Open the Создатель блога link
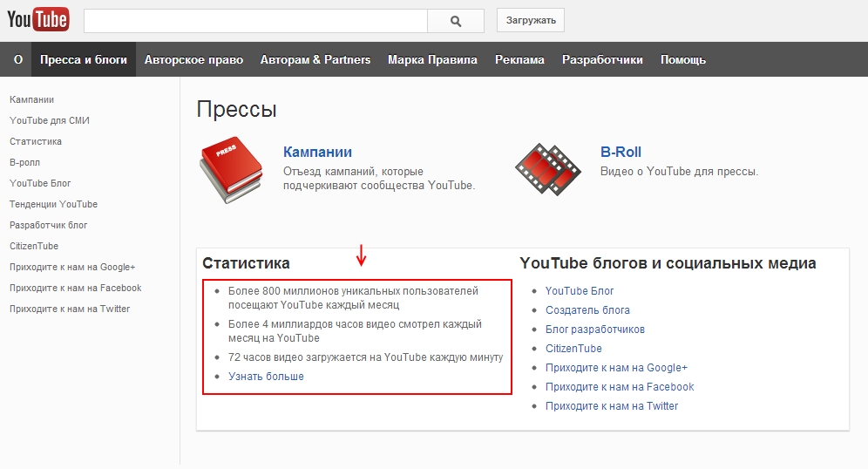 [587, 310]
